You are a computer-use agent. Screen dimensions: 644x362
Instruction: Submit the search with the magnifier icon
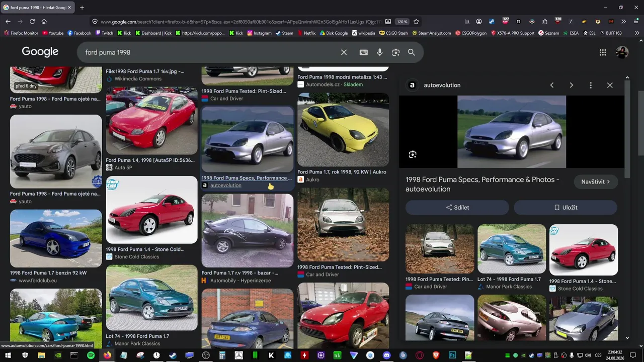click(412, 52)
